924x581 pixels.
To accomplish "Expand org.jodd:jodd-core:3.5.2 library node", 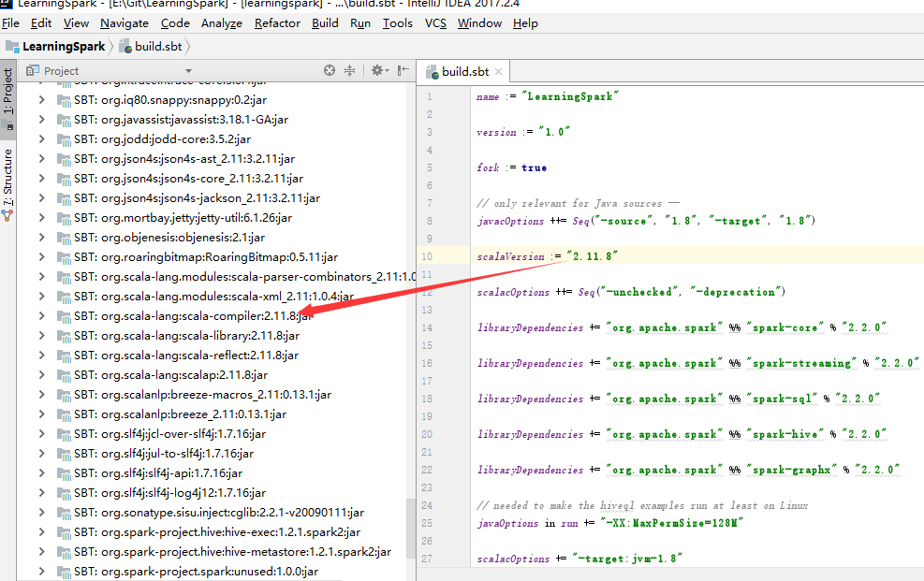I will [x=41, y=138].
